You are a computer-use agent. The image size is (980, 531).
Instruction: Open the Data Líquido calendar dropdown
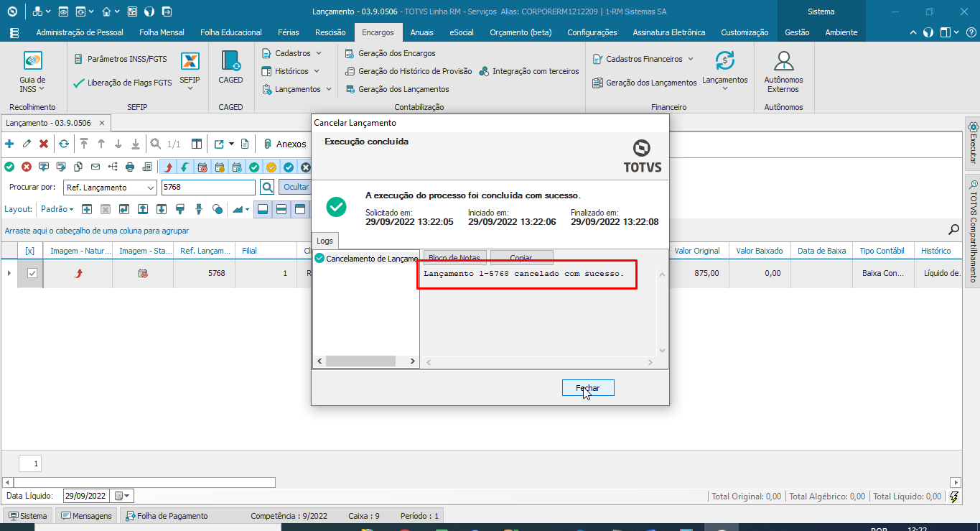123,496
